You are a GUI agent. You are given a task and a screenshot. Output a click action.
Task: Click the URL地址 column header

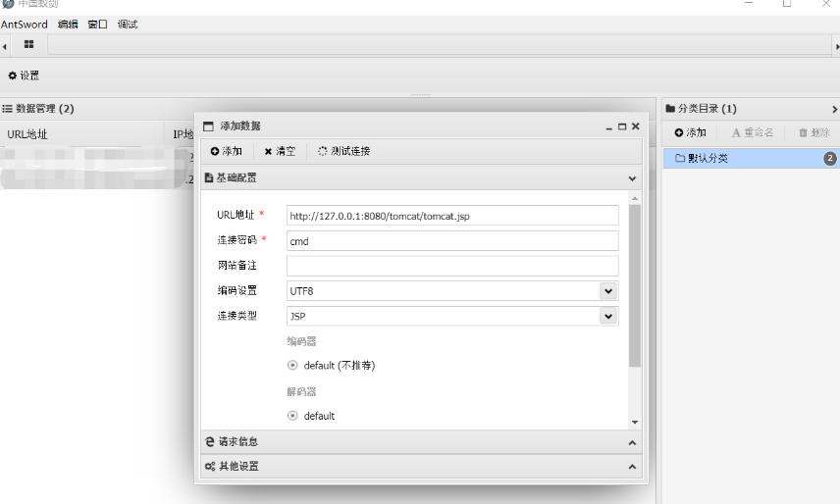(x=27, y=135)
